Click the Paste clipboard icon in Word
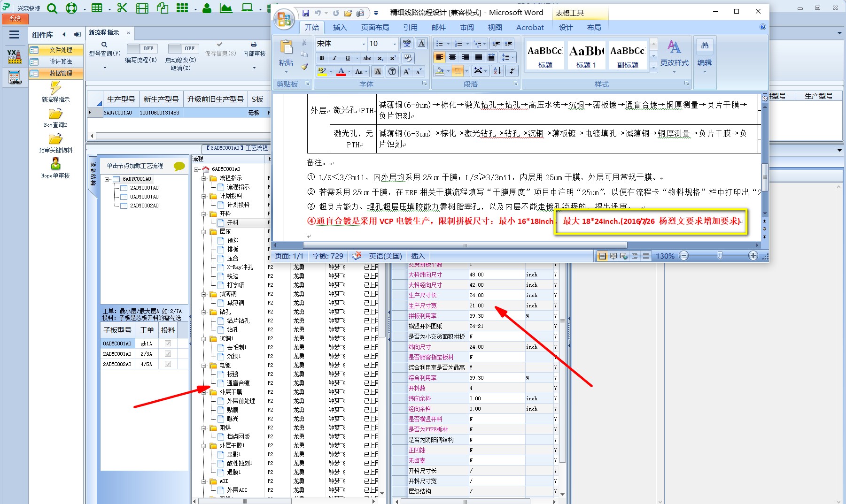The height and width of the screenshot is (504, 846). (x=286, y=47)
